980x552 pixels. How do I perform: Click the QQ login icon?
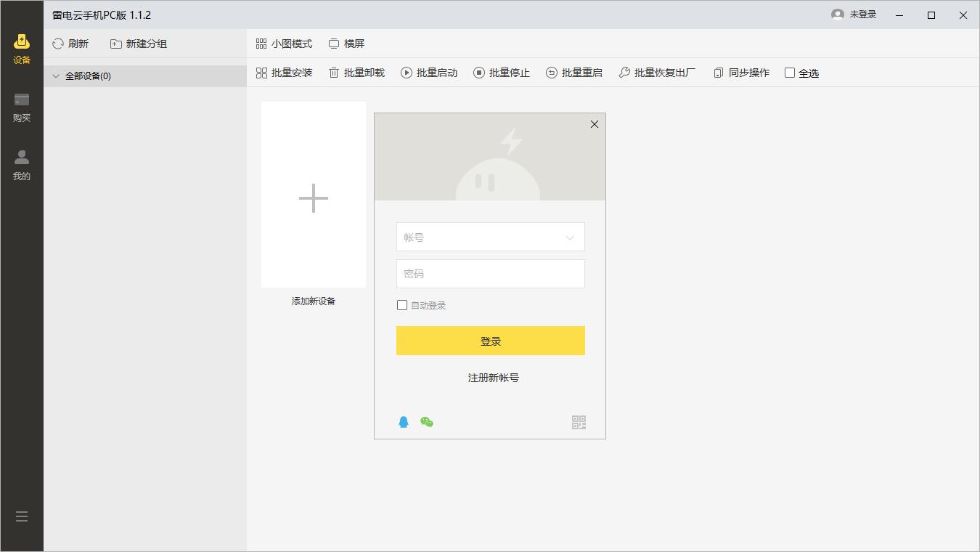(x=401, y=421)
